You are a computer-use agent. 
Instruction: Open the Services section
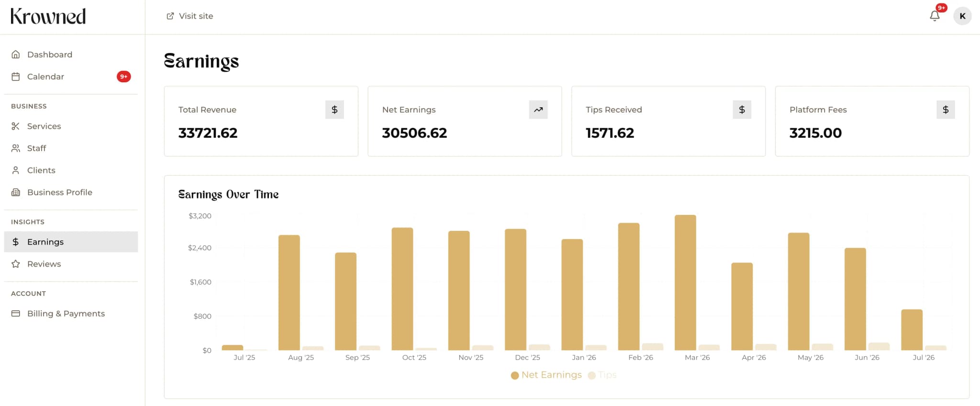pos(71,126)
